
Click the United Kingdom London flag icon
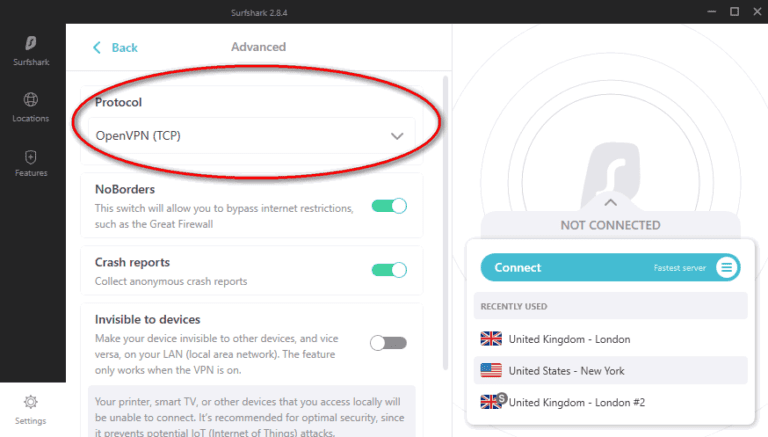coord(491,339)
